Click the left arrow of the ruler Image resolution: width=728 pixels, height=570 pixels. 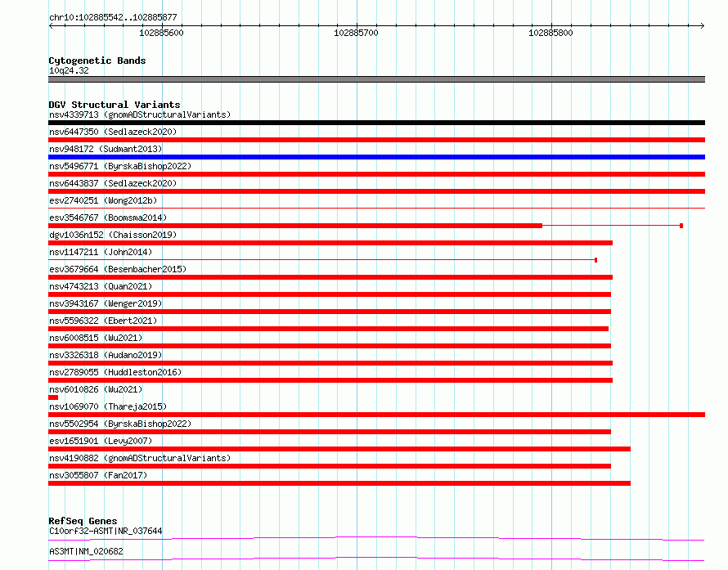pos(51,26)
